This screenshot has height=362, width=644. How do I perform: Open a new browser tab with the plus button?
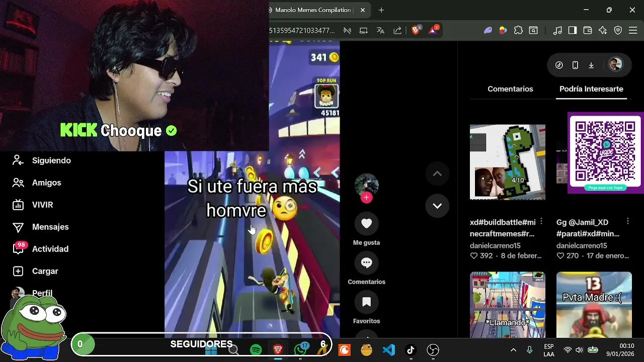click(x=381, y=10)
